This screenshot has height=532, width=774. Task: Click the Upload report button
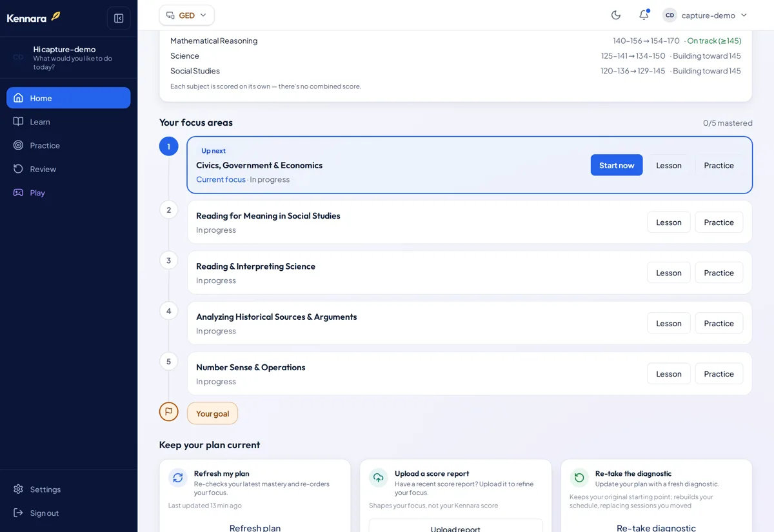click(x=455, y=527)
